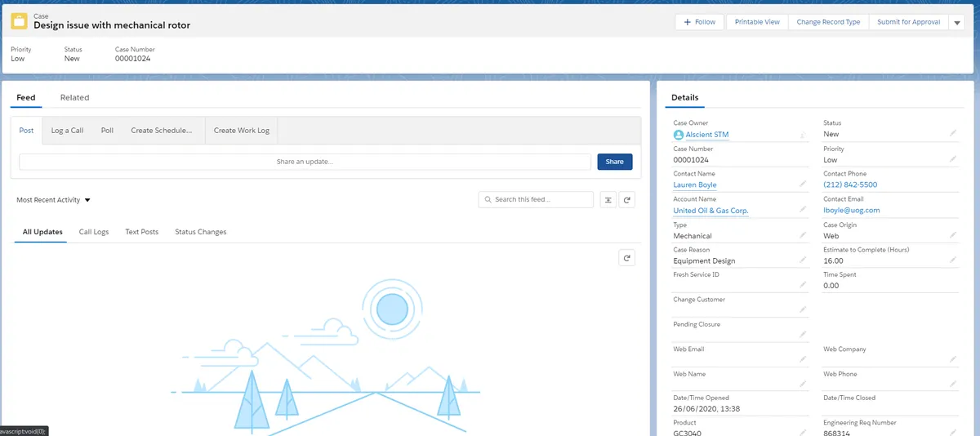Select the Poll tab
Screen dimensions: 980x436
(107, 130)
